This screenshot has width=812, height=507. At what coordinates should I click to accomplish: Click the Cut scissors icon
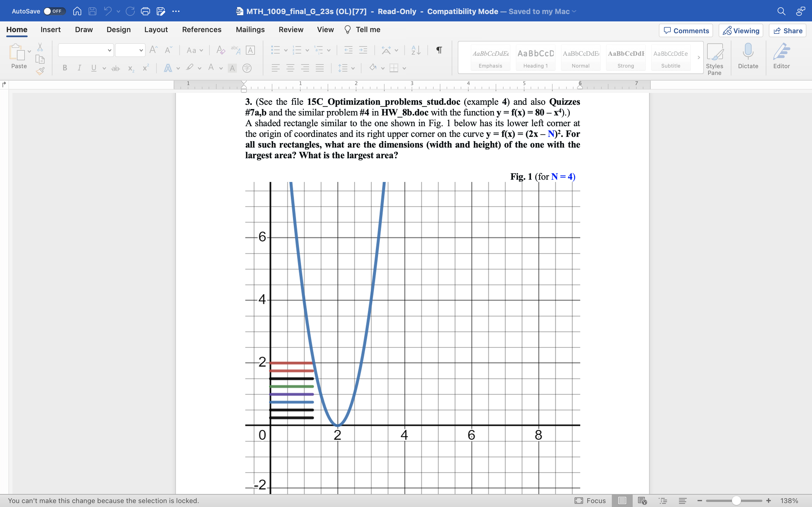[40, 46]
